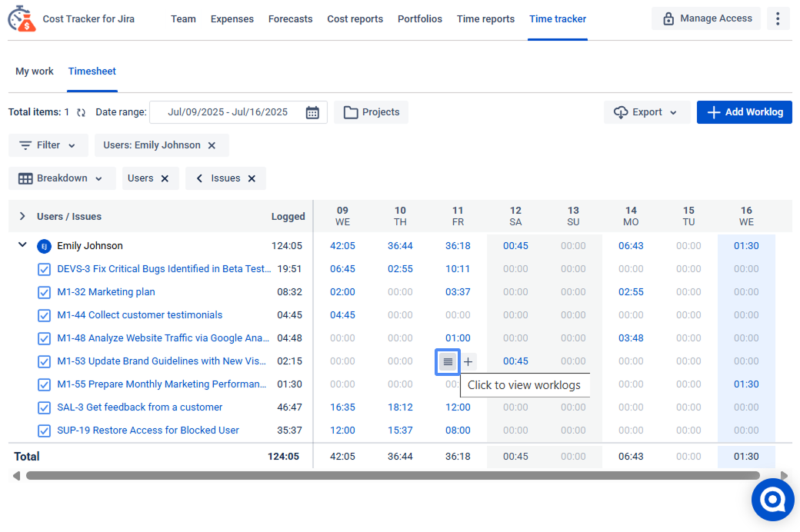The width and height of the screenshot is (800, 532).
Task: Click the Add Worklog button
Action: coord(744,112)
